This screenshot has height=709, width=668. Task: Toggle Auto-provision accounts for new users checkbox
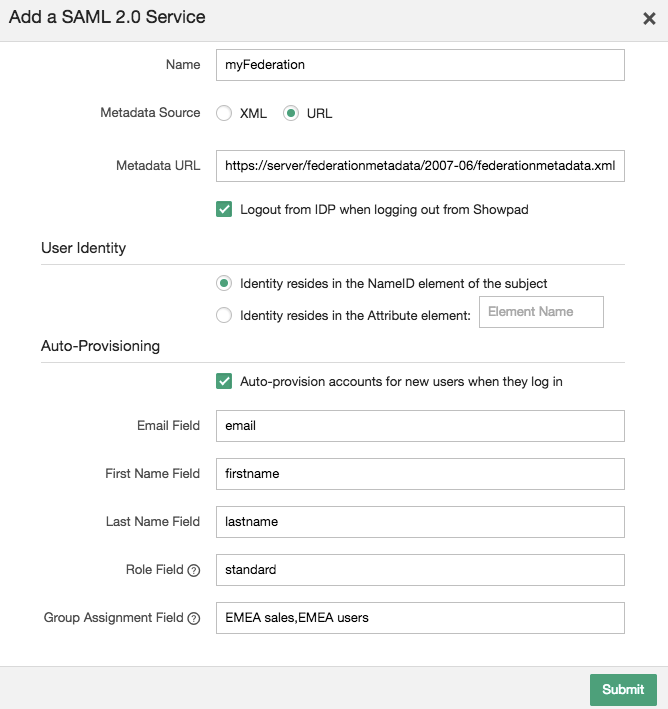224,381
